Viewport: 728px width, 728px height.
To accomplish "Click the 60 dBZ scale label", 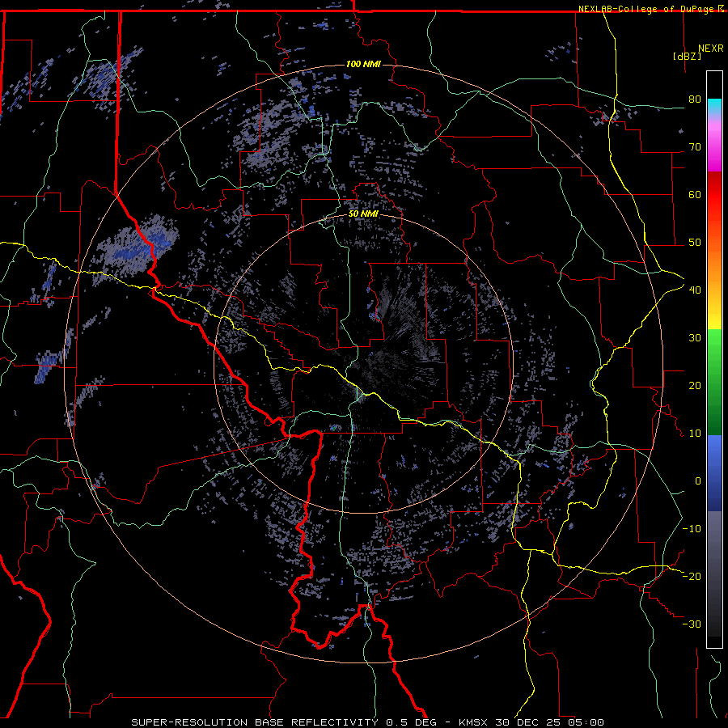I will pos(695,194).
